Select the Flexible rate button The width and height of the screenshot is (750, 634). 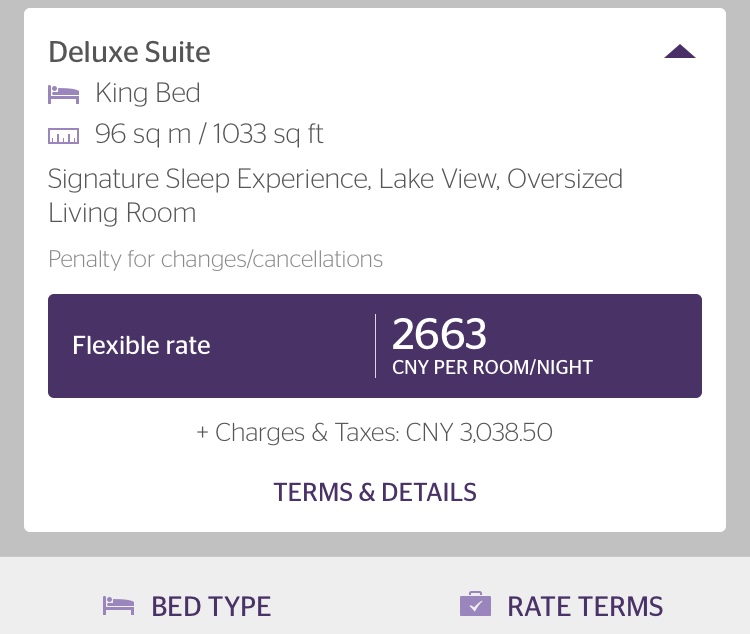(x=375, y=346)
